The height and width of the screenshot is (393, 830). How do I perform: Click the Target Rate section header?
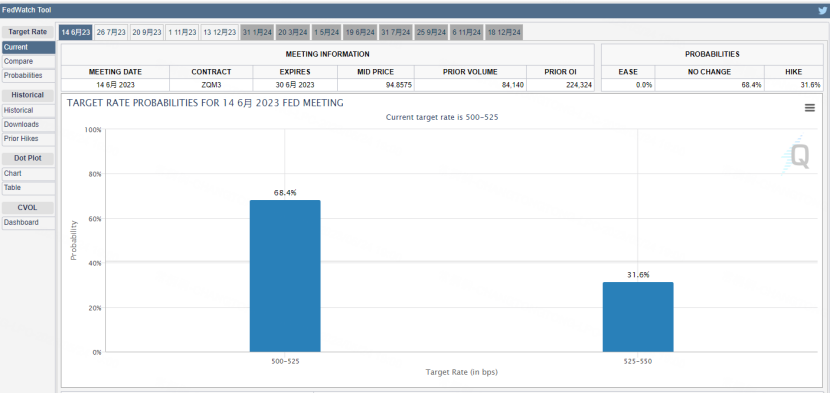coord(28,32)
